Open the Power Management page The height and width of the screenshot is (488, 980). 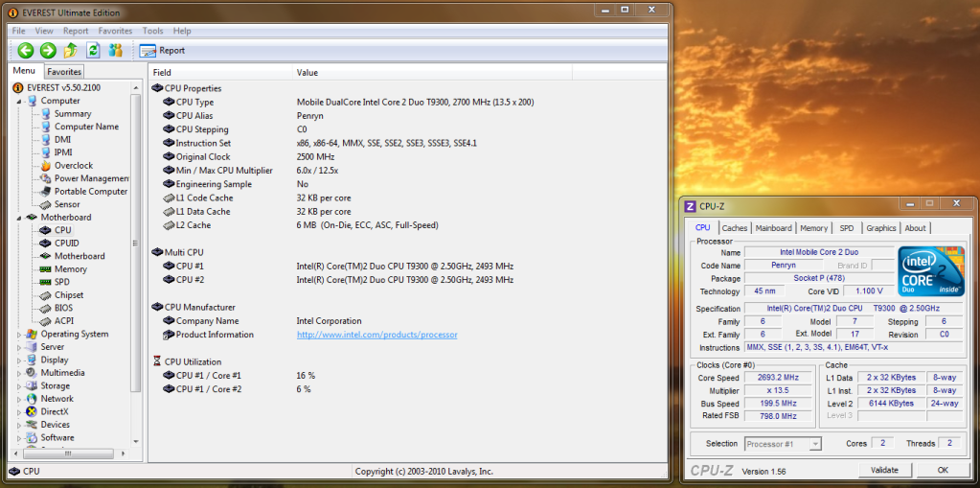pos(91,178)
